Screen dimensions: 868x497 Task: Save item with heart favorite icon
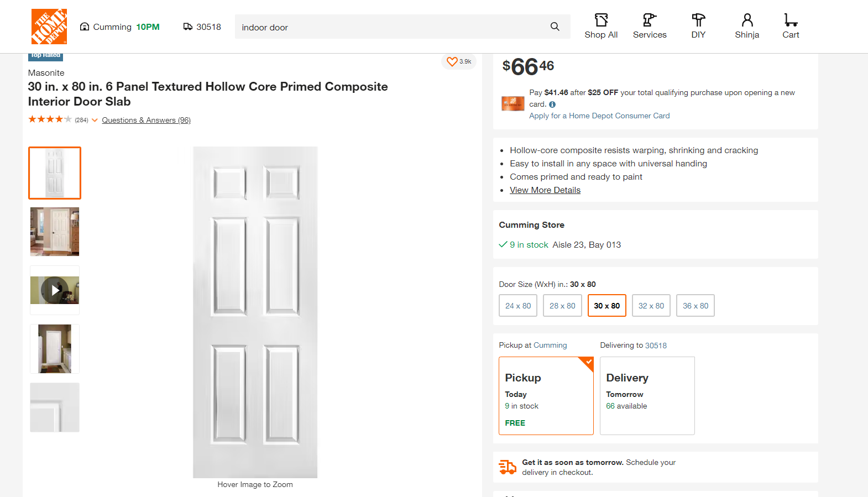pyautogui.click(x=452, y=61)
